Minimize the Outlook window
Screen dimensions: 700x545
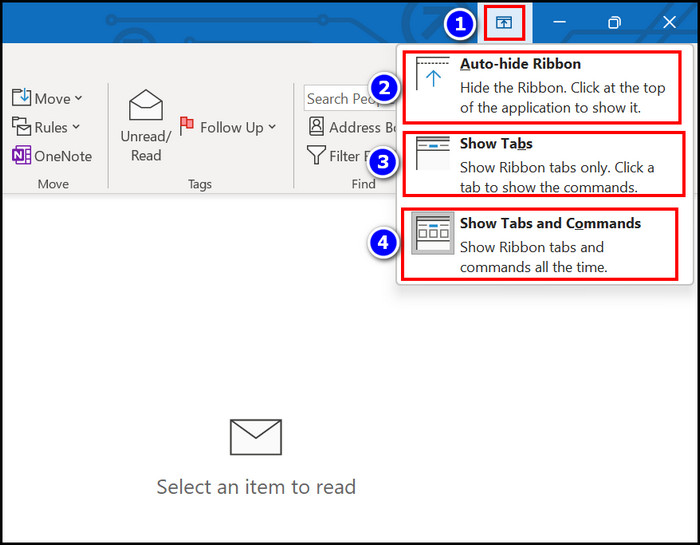coord(560,22)
